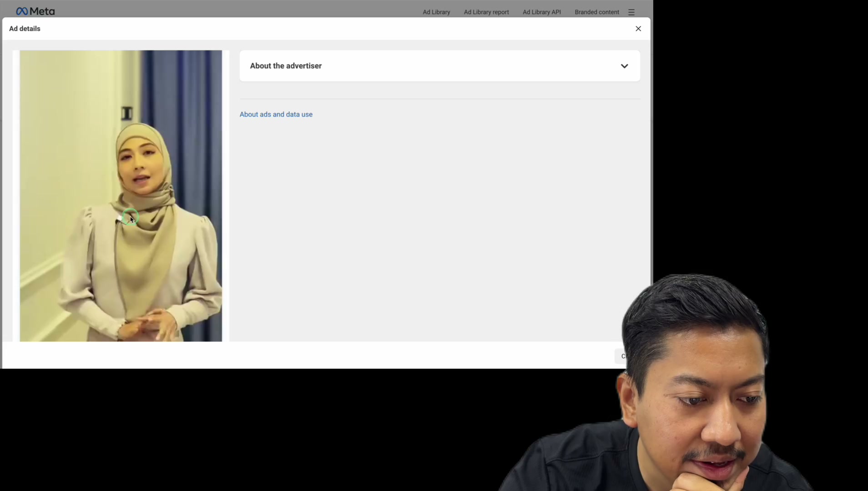Click the Ad details heading text
The width and height of the screenshot is (868, 491).
pos(25,29)
